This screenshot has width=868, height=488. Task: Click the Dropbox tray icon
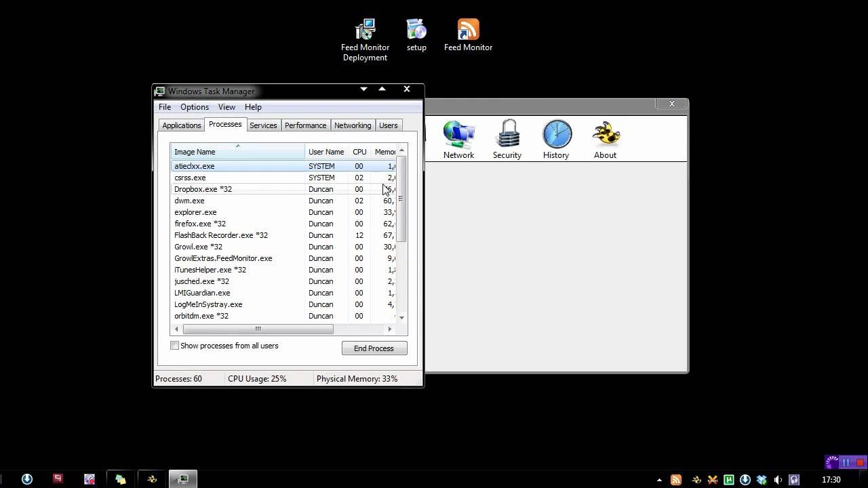pyautogui.click(x=762, y=480)
